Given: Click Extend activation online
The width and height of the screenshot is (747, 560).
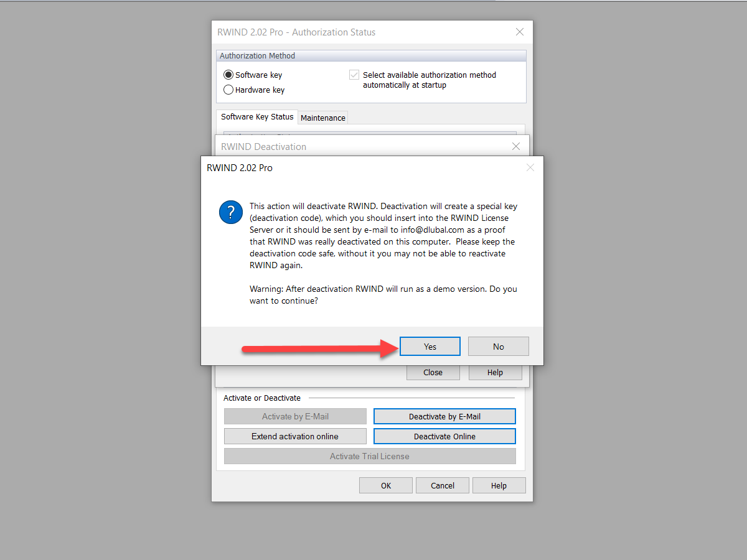Looking at the screenshot, I should point(294,436).
